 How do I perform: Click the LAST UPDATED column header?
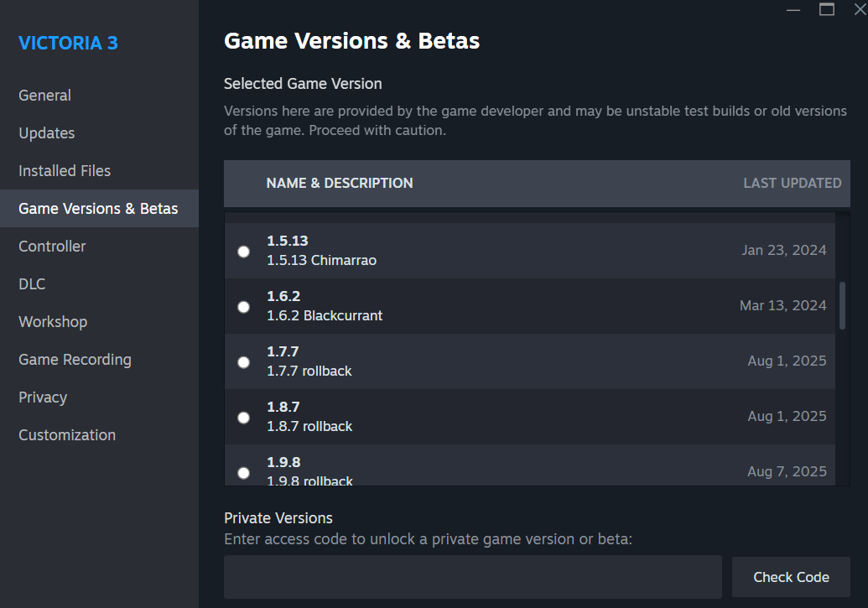(793, 184)
